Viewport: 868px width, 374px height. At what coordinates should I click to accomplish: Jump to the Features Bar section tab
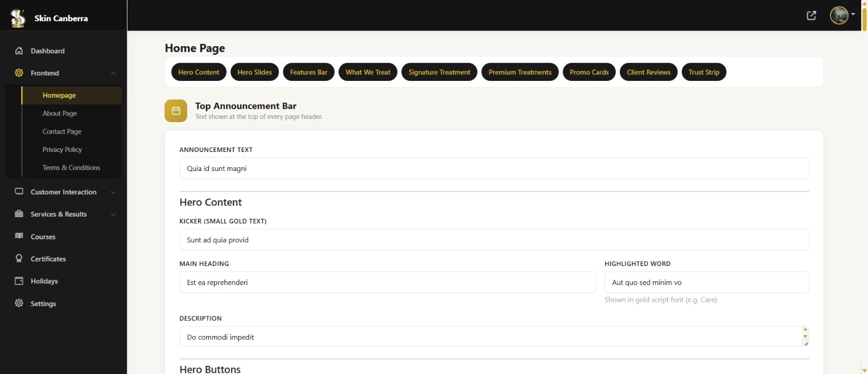pos(309,72)
